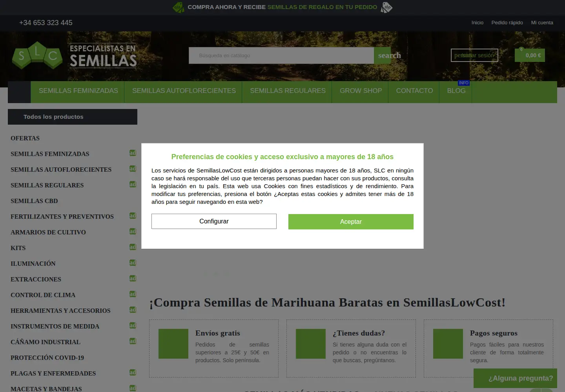Expand INSTRUMENTOS DE MEDIDA category
This screenshot has height=392, width=565.
click(x=133, y=325)
